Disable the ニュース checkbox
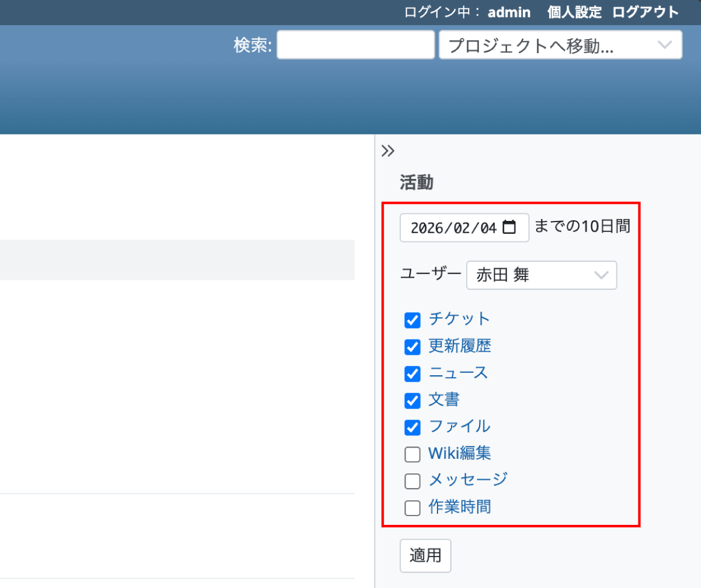701x588 pixels. 412,374
